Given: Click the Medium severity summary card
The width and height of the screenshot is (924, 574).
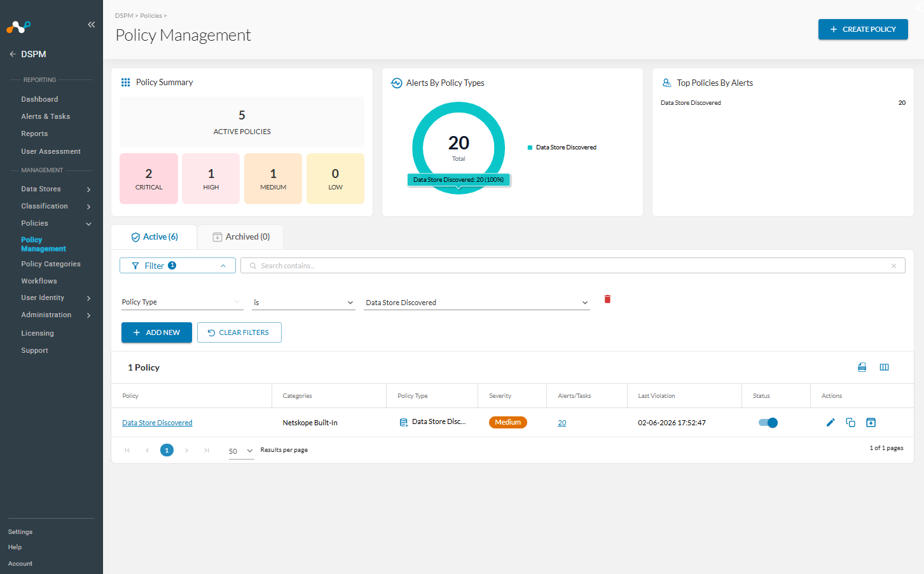Looking at the screenshot, I should (x=273, y=179).
